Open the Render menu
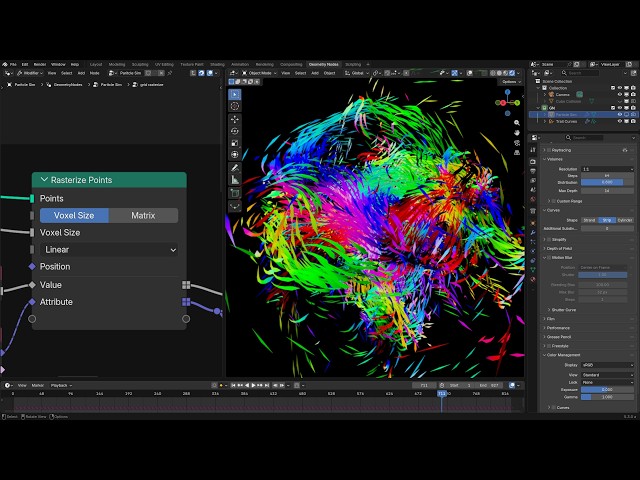Screen dimensions: 640x480 [40, 64]
